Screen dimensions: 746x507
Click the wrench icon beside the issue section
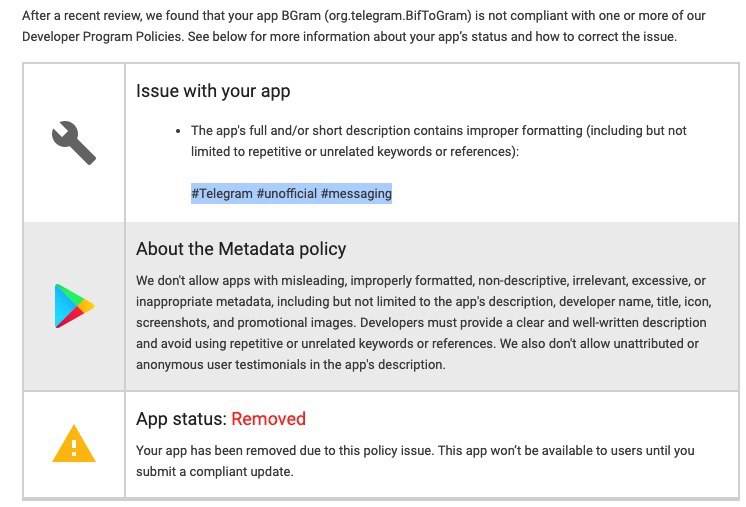click(73, 142)
